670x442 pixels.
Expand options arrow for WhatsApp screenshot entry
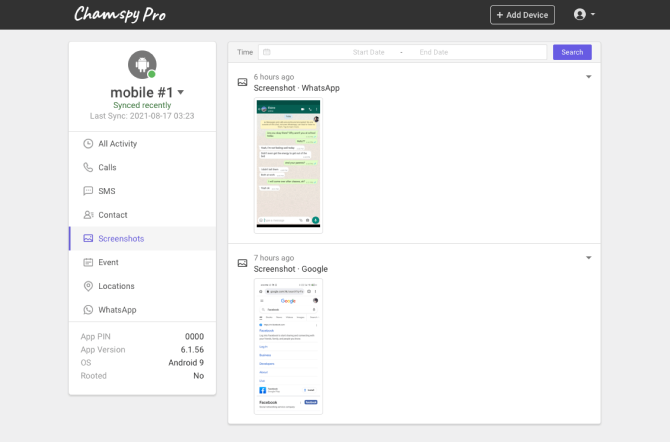[x=588, y=77]
